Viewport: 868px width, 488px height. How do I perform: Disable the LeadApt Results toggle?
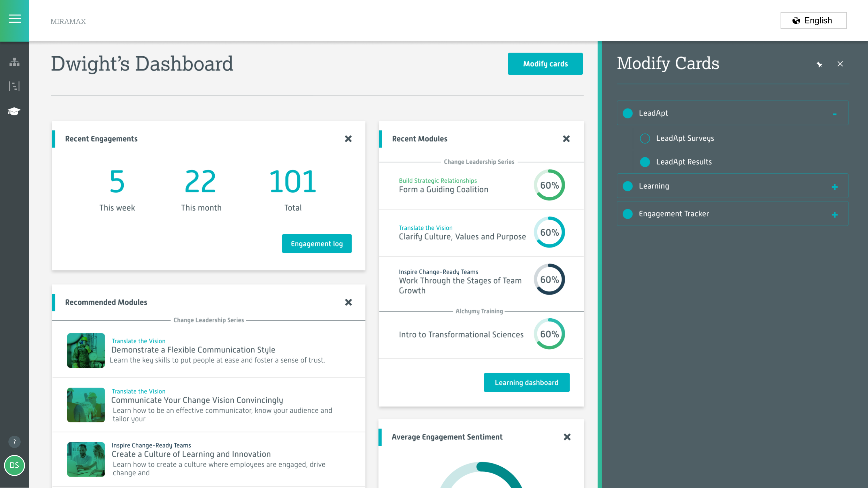645,162
